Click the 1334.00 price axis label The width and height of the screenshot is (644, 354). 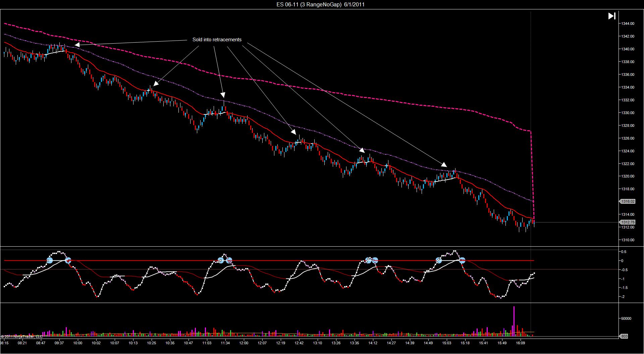pos(628,87)
